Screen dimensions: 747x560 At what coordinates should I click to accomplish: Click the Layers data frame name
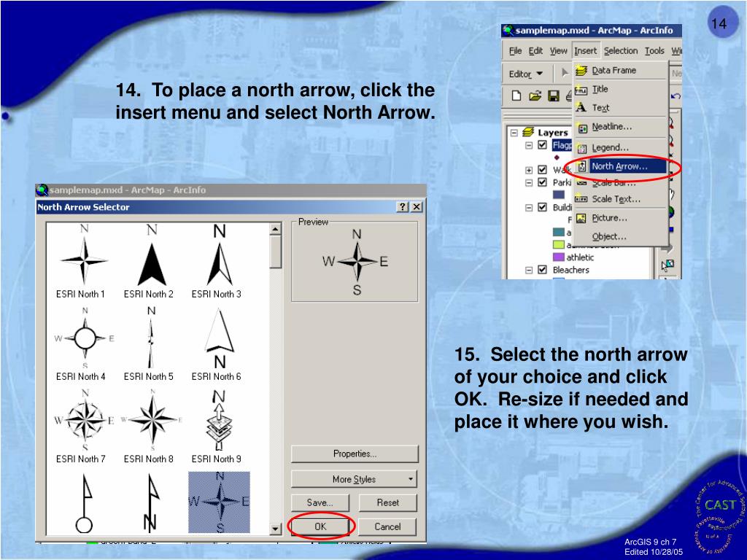click(x=553, y=133)
